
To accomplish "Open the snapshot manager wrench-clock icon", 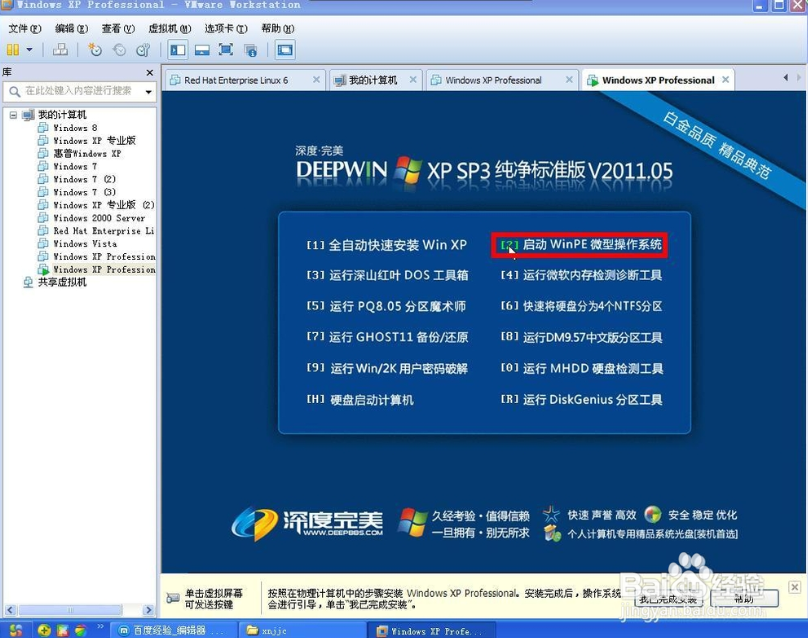I will point(143,50).
